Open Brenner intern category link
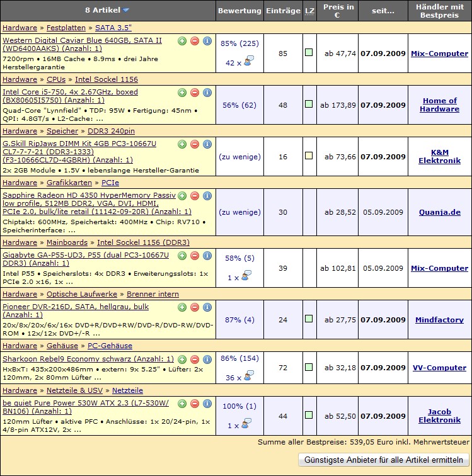The width and height of the screenshot is (472, 476). 153,294
